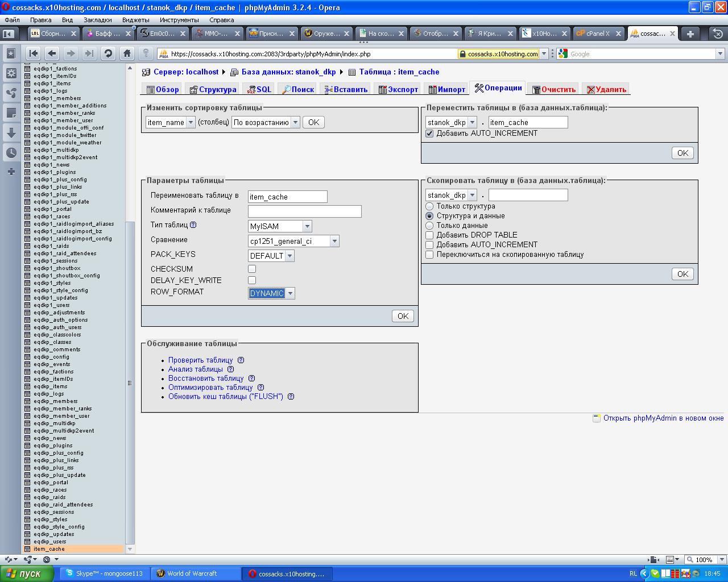
Task: Reload the page with the Reload icon
Action: (x=108, y=53)
